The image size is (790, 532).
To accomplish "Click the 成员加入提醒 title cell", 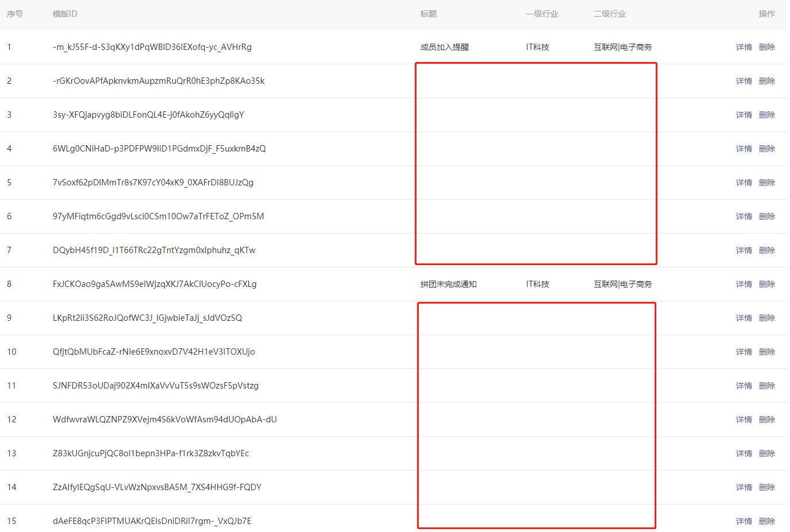I will pos(445,47).
